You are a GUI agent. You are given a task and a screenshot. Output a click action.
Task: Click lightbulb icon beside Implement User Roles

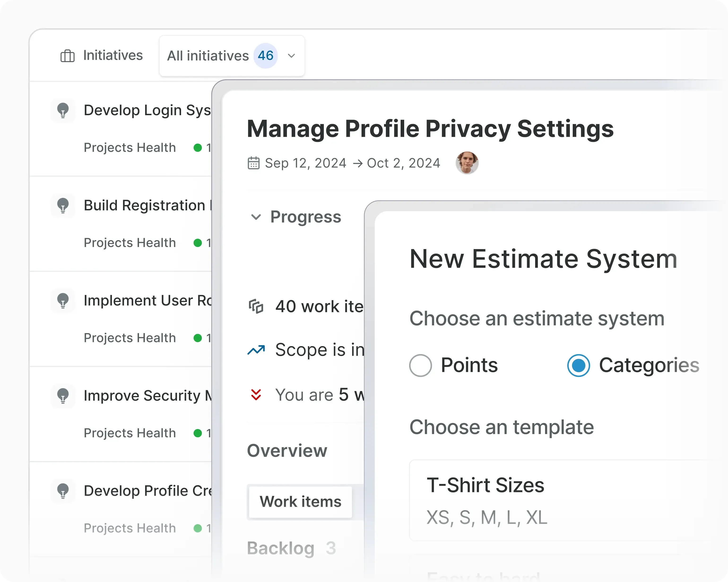tap(63, 301)
